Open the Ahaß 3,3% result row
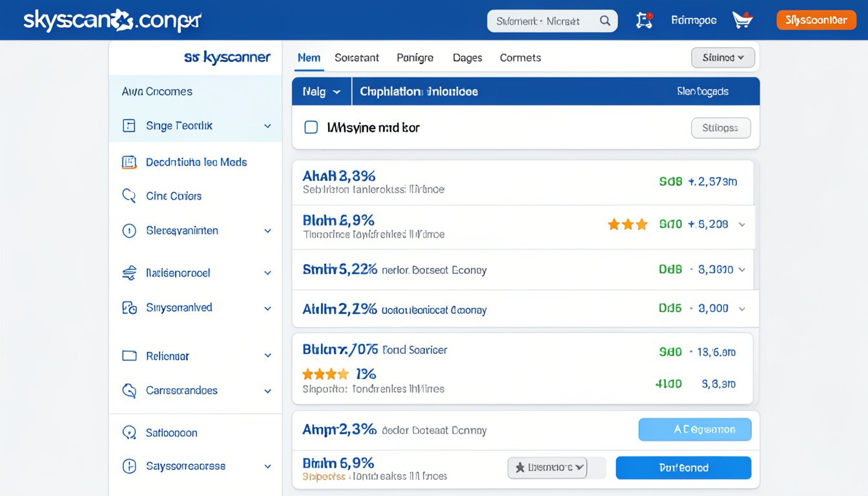Screen dimensions: 868x496 523,183
